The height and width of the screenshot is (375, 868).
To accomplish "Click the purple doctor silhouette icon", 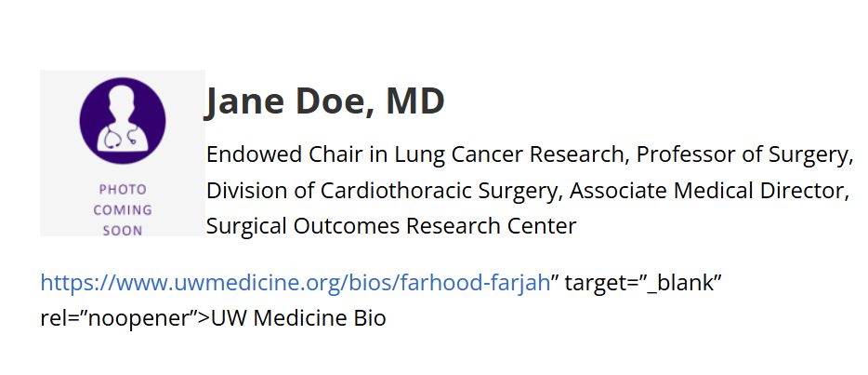I will click(x=123, y=120).
